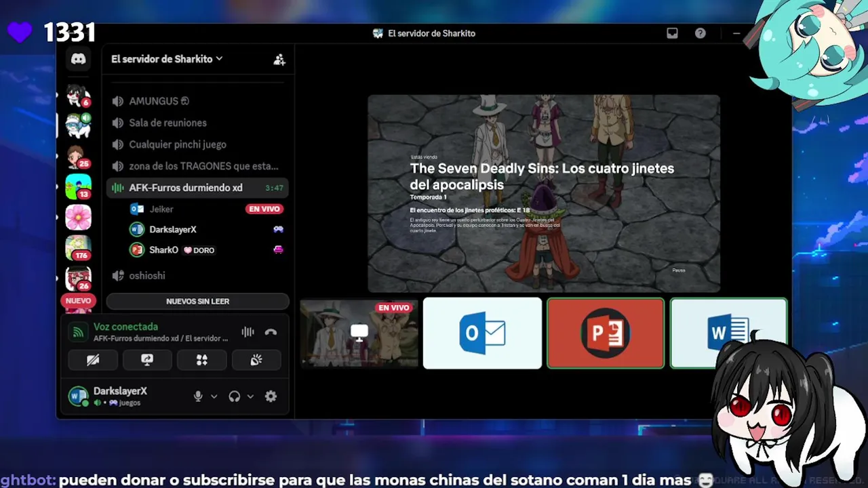Click game controller icon beside DarkslayerX in list
The height and width of the screenshot is (488, 868).
pos(278,230)
